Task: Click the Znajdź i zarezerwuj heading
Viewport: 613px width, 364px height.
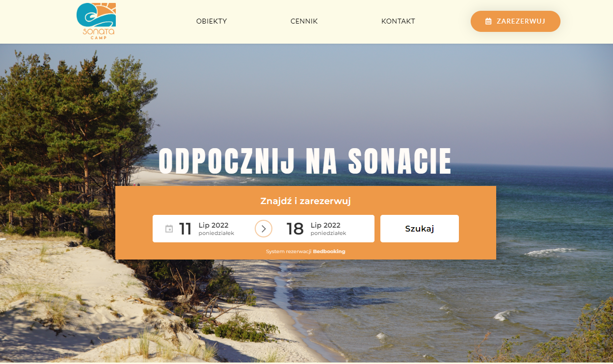Action: pos(305,201)
